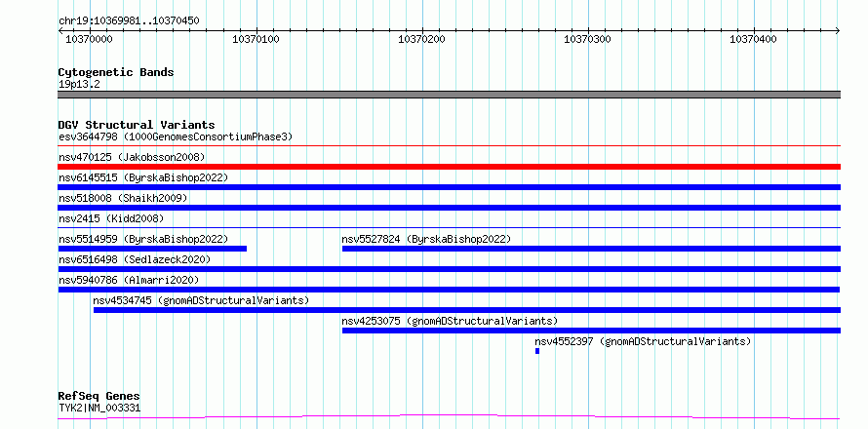
Task: Click the 19p13.2 band label
Action: 79,85
